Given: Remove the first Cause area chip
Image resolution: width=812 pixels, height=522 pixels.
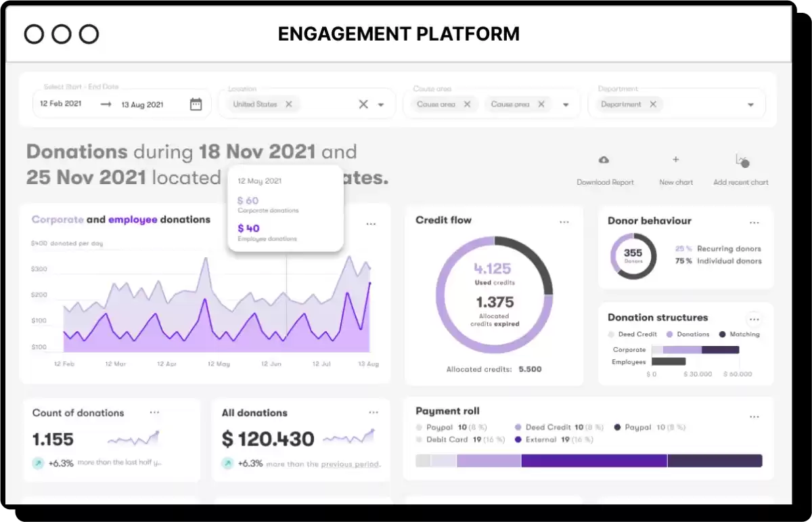Looking at the screenshot, I should tap(467, 104).
